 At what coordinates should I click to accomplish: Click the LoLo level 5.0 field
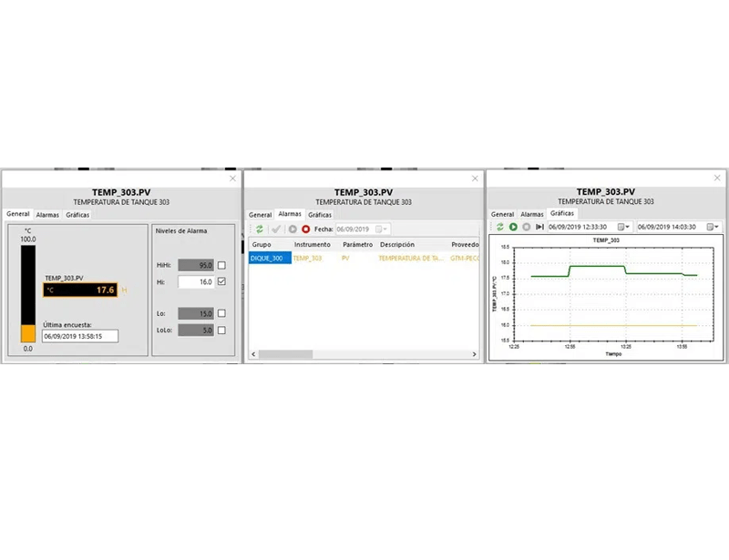click(x=196, y=330)
